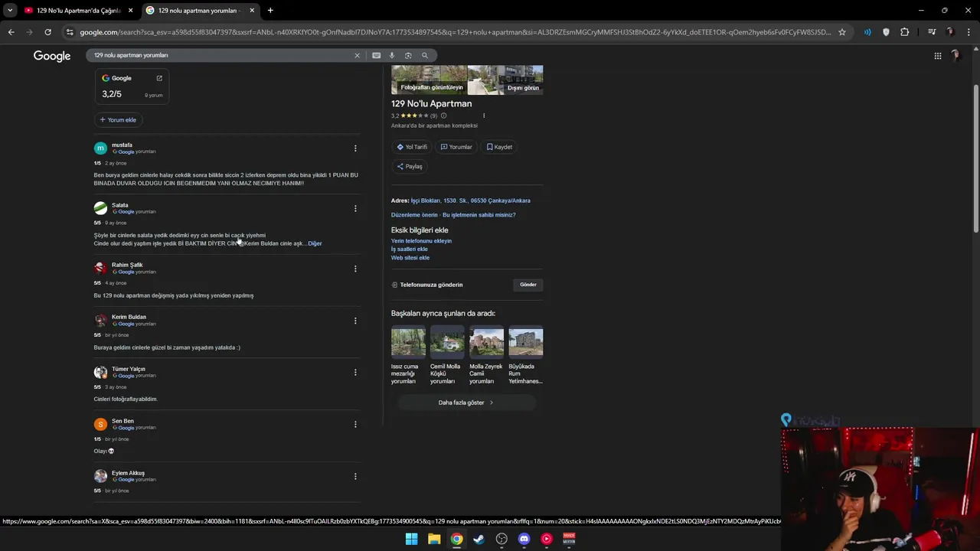Open Steam from the taskbar
The height and width of the screenshot is (551, 980).
coord(479,539)
